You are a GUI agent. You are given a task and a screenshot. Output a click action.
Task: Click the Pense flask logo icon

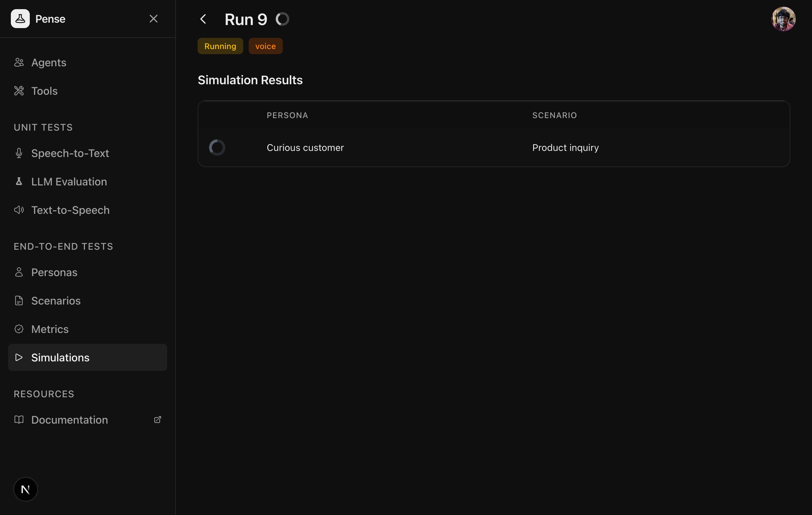pos(20,19)
